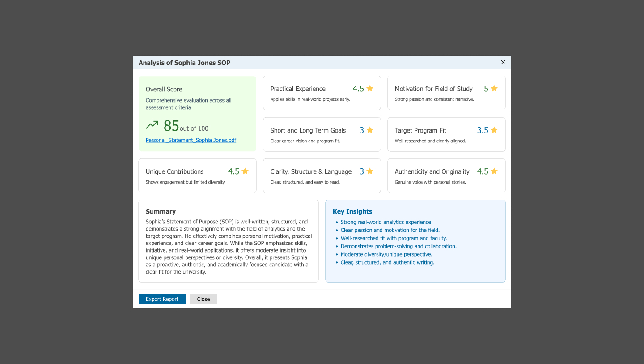
Task: Click the 'Moderate diversity/unique perspective' insight
Action: pos(386,254)
